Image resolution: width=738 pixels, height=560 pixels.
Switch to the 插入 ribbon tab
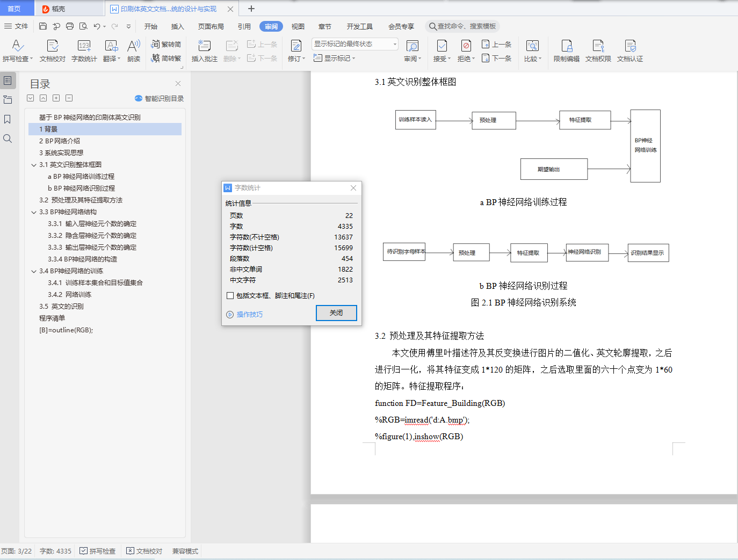coord(178,26)
